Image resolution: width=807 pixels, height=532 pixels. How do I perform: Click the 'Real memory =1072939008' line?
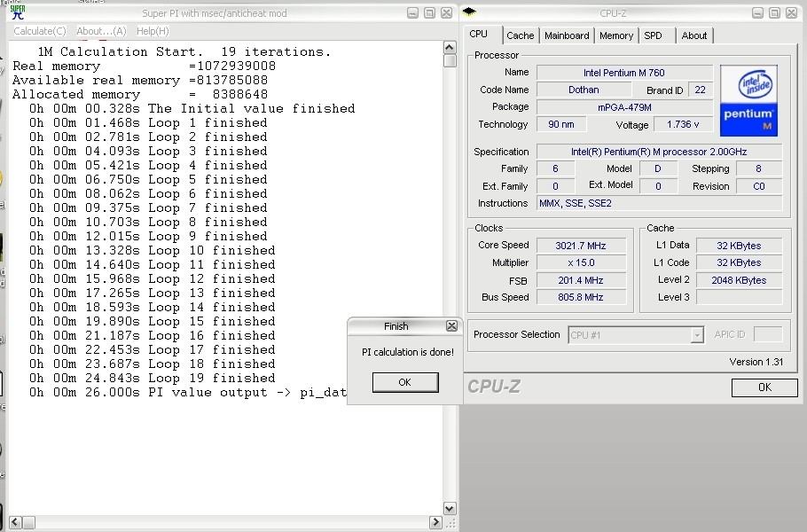pos(144,66)
